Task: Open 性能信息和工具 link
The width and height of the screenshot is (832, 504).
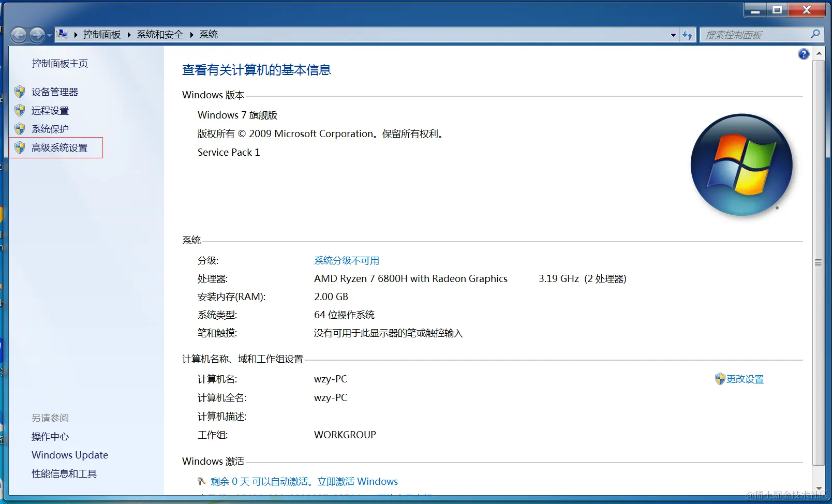Action: click(x=64, y=473)
